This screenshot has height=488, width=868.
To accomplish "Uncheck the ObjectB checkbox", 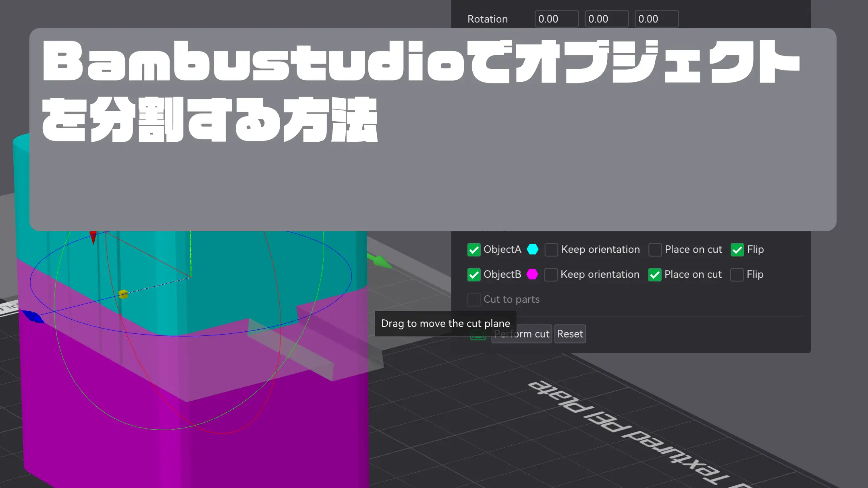I will coord(474,275).
